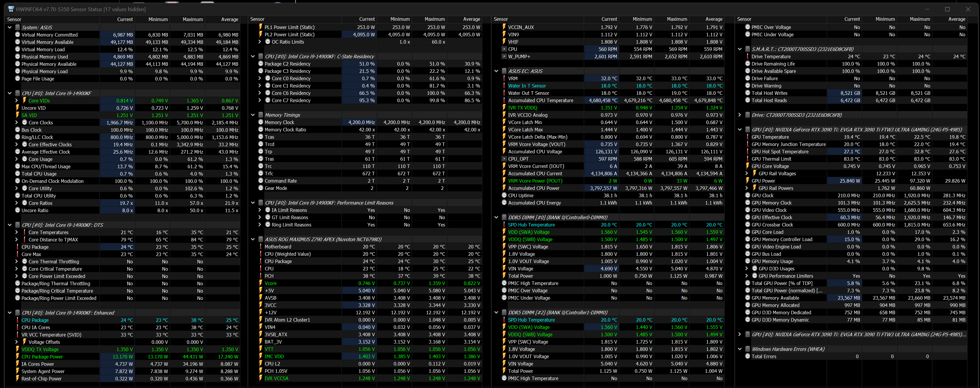This screenshot has width=980, height=388.
Task: Click the CPU Package Power bolt icon
Action: [18, 357]
